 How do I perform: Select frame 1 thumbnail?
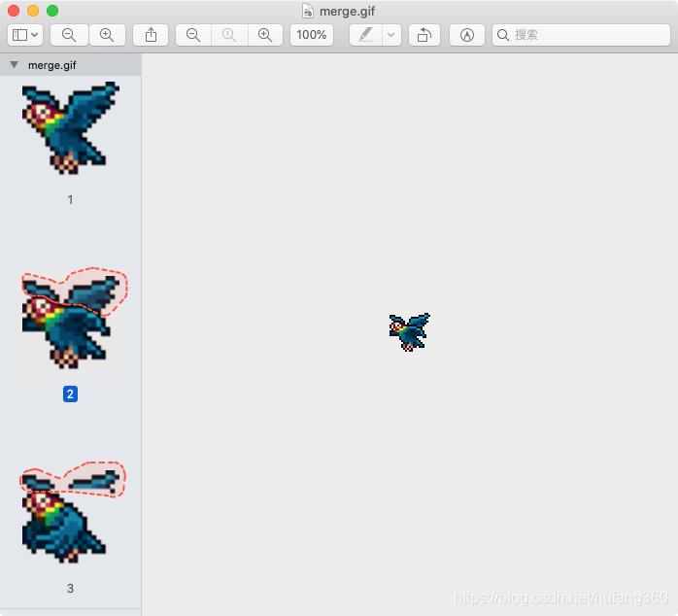tap(71, 128)
